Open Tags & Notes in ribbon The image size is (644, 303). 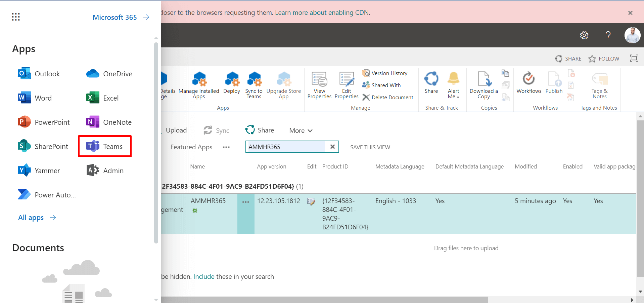[x=600, y=85]
